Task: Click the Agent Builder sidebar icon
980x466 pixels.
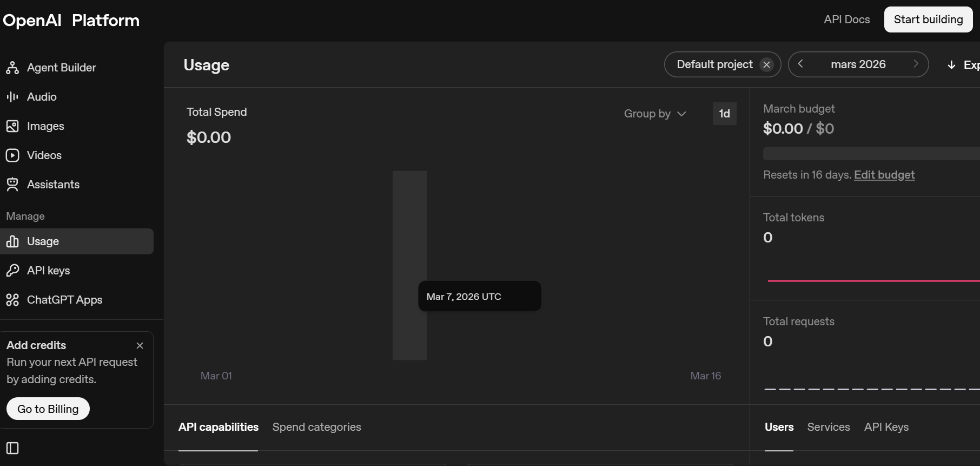Action: tap(12, 68)
